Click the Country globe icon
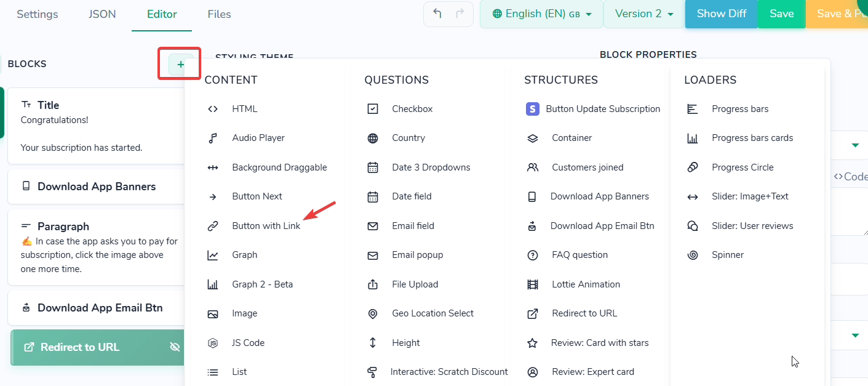 [x=373, y=138]
